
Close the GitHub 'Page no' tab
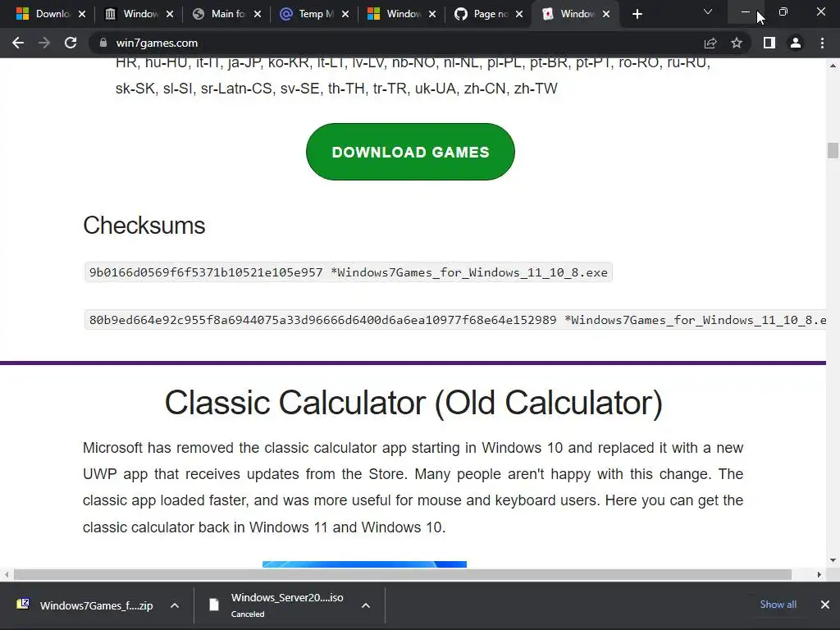coord(519,15)
